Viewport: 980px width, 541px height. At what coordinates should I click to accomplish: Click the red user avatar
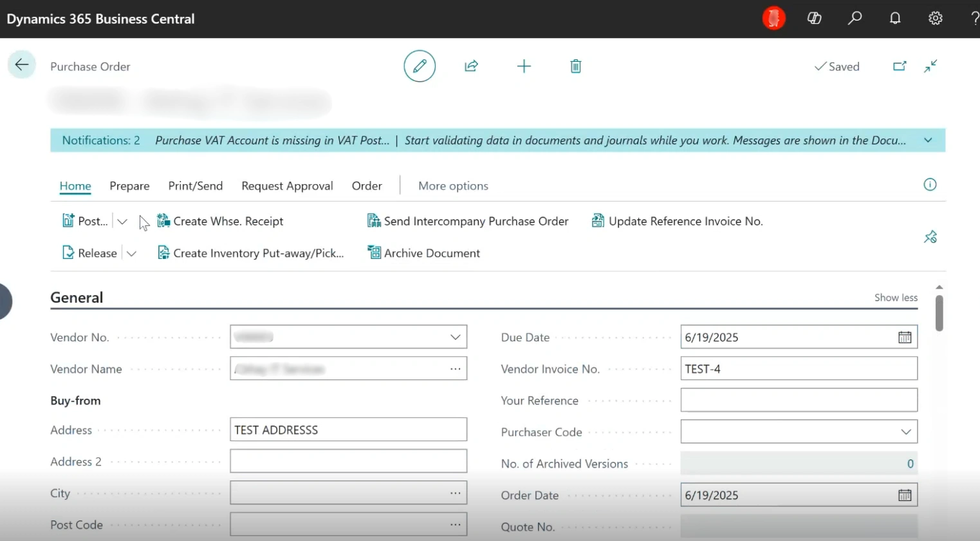[x=773, y=19]
